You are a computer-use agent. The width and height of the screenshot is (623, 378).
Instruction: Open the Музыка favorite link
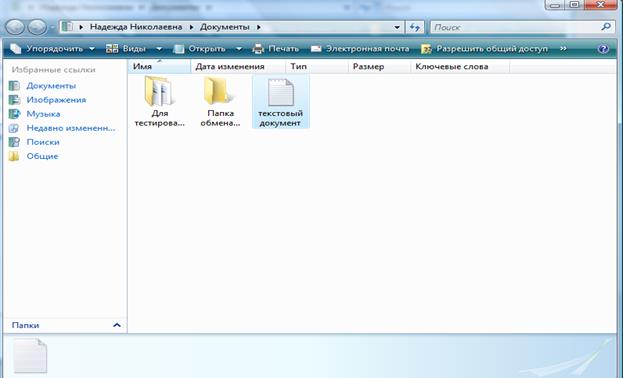[x=43, y=114]
